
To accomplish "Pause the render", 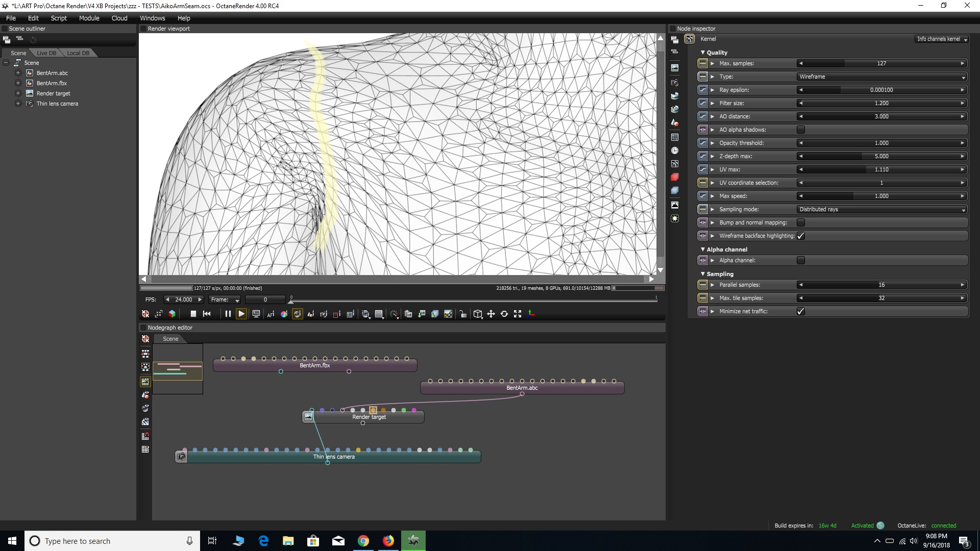I will coord(228,314).
